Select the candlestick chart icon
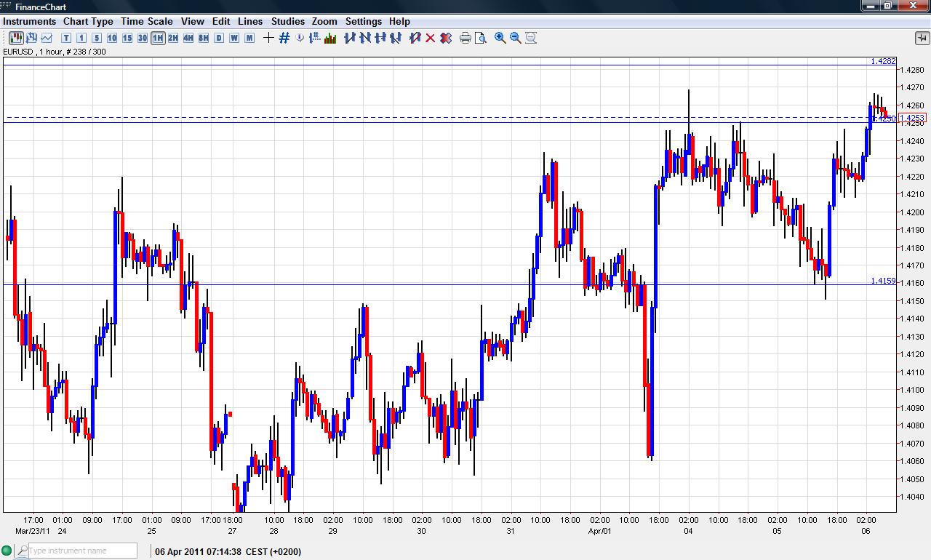 pos(15,38)
